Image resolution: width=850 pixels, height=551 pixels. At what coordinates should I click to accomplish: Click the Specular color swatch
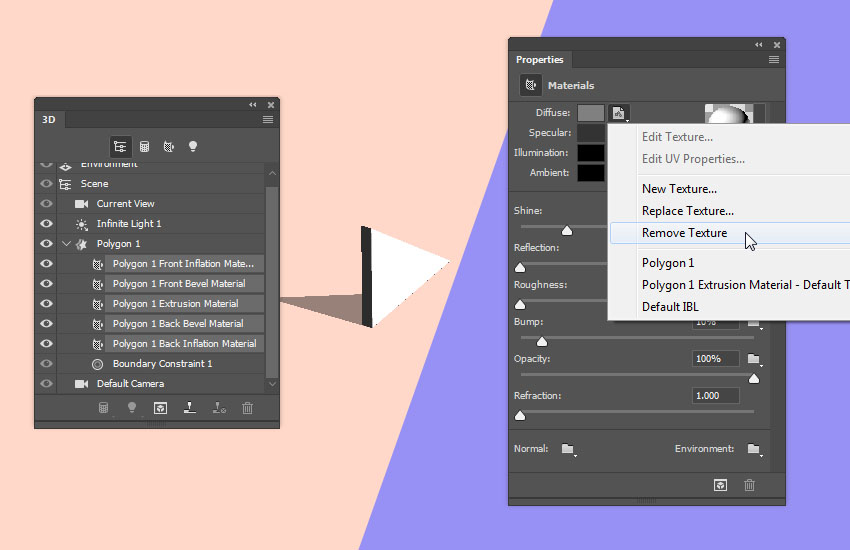pyautogui.click(x=591, y=133)
